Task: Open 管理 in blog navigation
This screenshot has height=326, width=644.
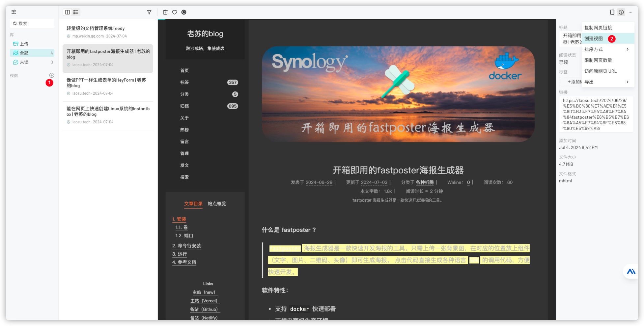Action: (184, 154)
